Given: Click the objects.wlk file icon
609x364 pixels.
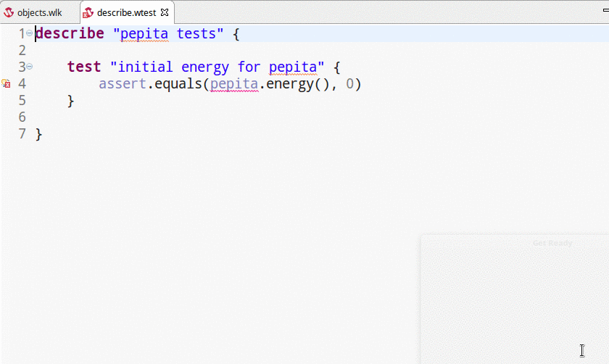Looking at the screenshot, I should coord(9,13).
